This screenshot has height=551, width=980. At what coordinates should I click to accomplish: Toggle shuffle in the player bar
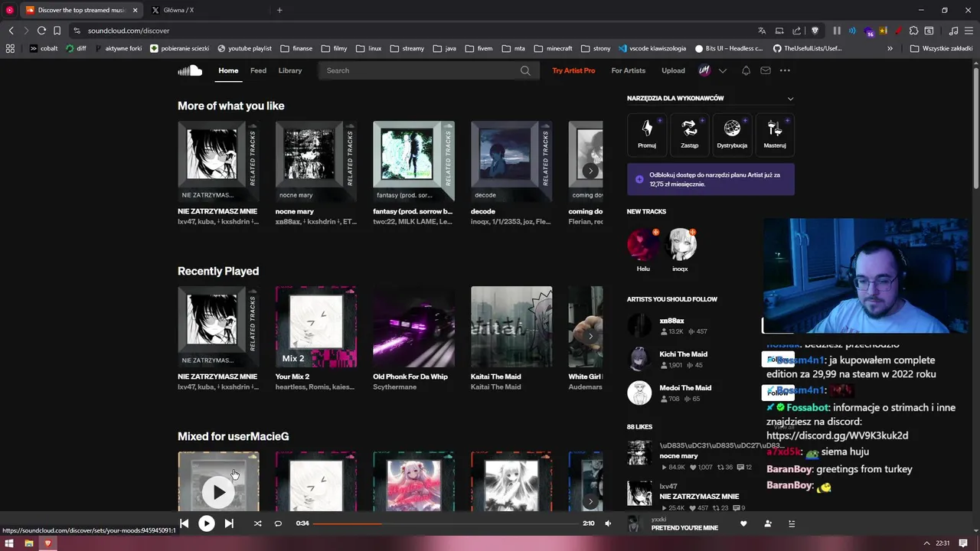click(257, 523)
